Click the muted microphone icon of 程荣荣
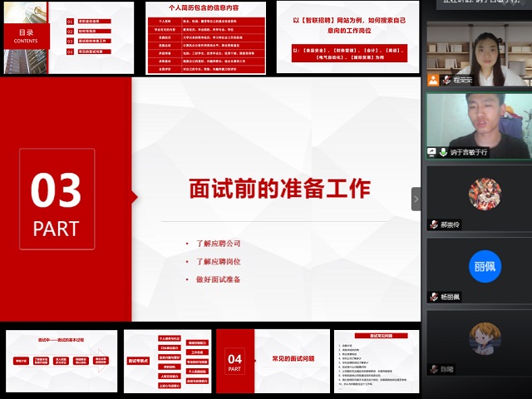 pyautogui.click(x=445, y=81)
